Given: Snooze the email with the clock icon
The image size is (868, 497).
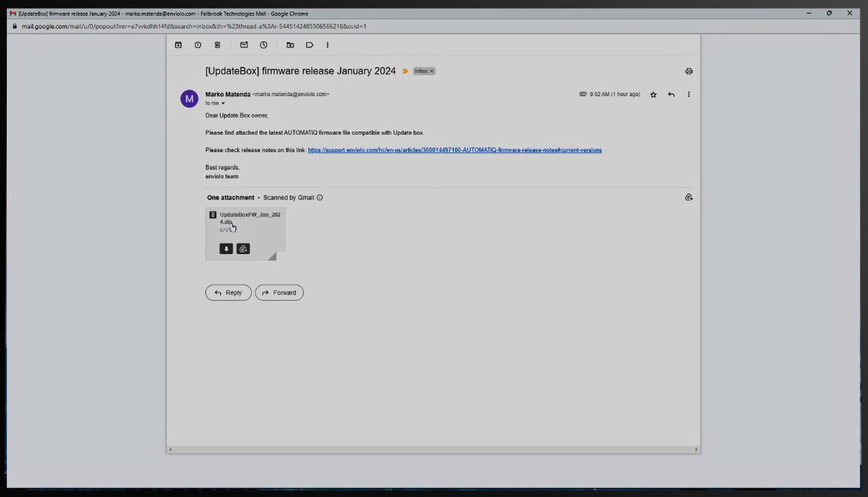Looking at the screenshot, I should 264,45.
